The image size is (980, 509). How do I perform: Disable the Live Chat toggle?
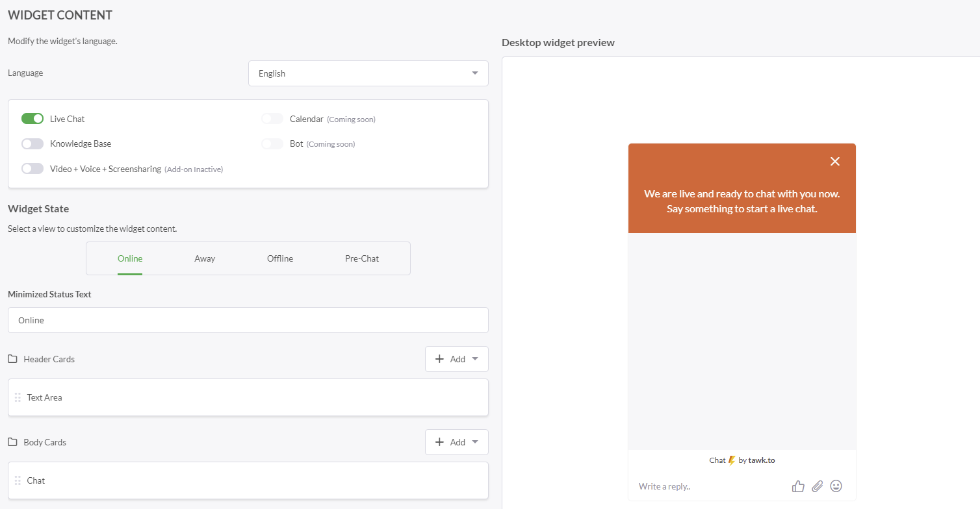32,119
